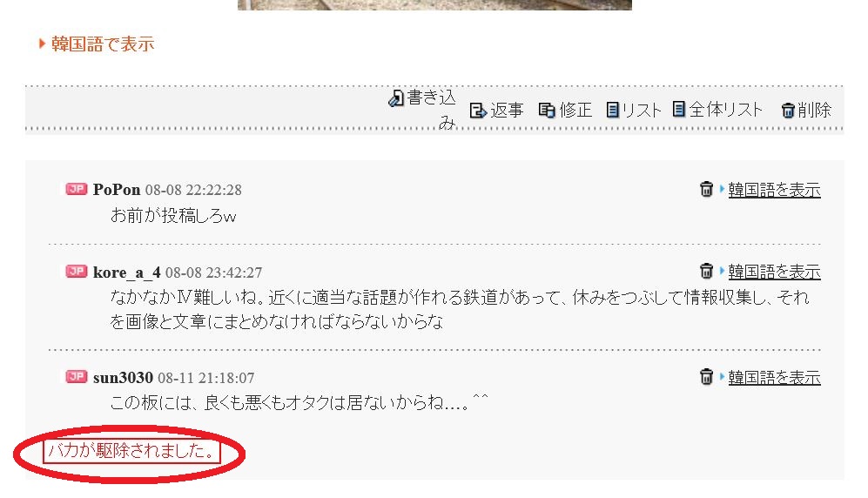Click the 返事 reply icon
The width and height of the screenshot is (868, 498).
pyautogui.click(x=478, y=110)
